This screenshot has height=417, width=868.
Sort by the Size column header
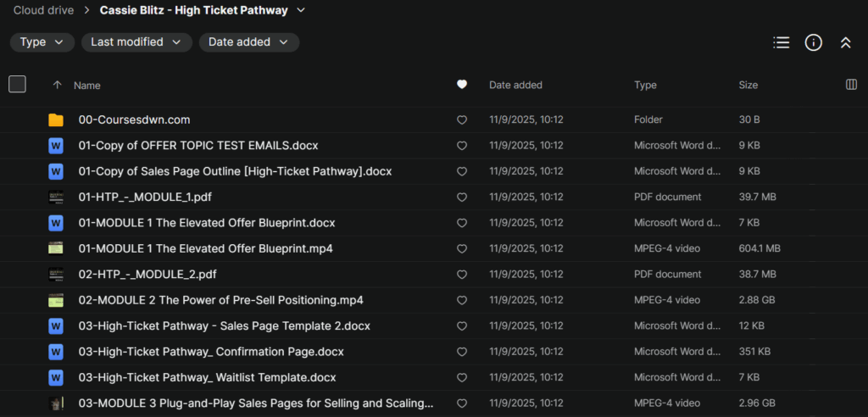748,85
